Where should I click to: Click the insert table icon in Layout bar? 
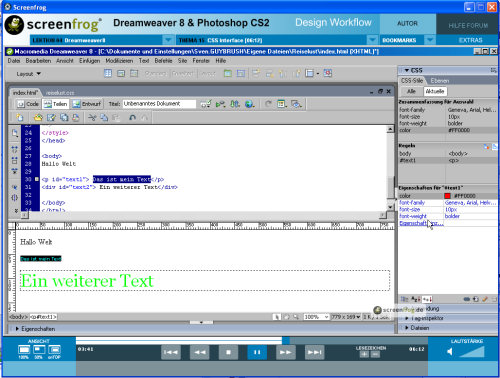(108, 73)
